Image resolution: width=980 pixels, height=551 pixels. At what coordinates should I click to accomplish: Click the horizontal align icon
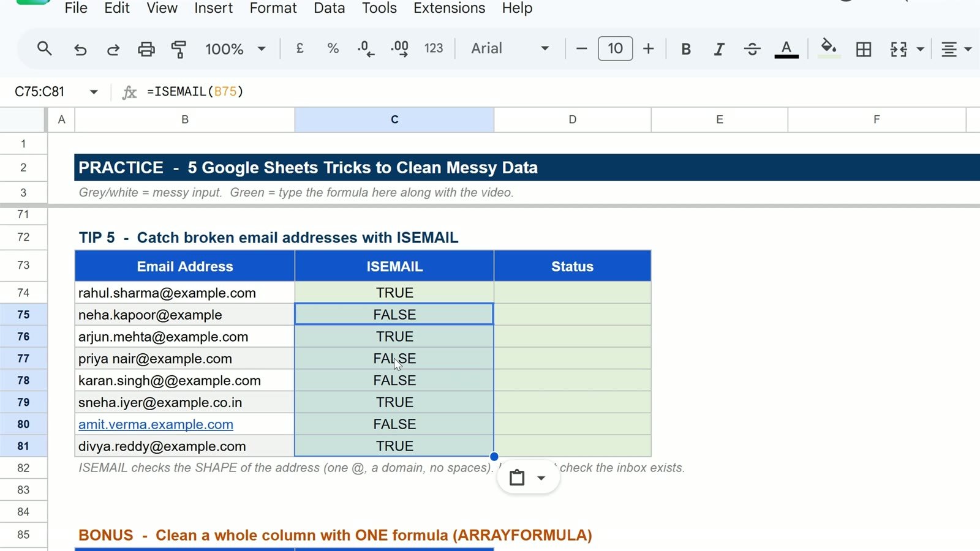[x=949, y=49]
